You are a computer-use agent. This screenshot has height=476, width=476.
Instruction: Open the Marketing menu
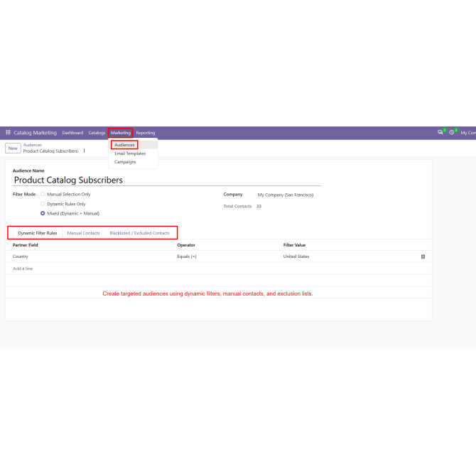pos(121,133)
